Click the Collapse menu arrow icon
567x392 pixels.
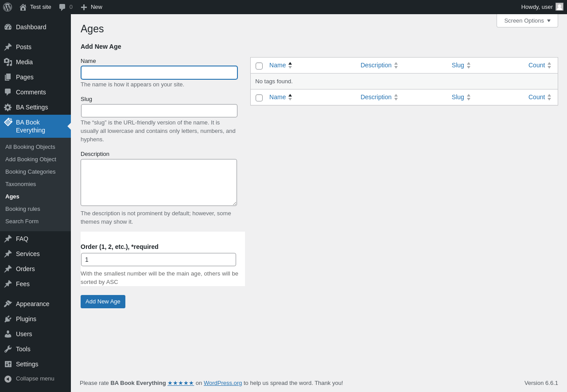(8, 379)
